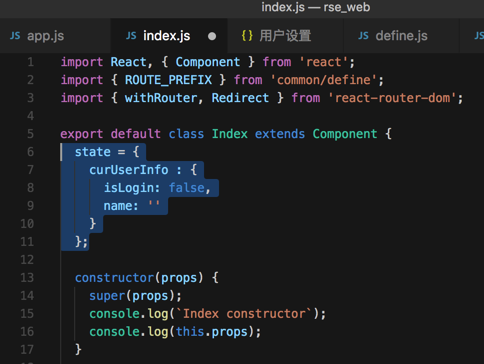Click line number 6 in gutter
The image size is (484, 364).
click(30, 152)
